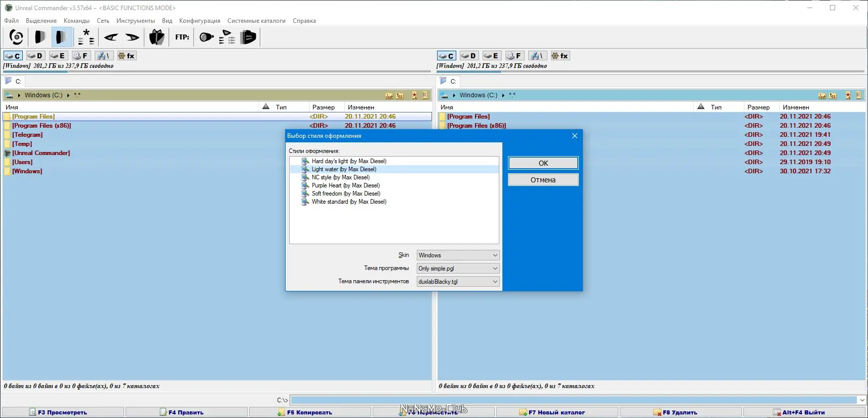The width and height of the screenshot is (868, 418).
Task: Open network drive button in right panel
Action: (537, 56)
